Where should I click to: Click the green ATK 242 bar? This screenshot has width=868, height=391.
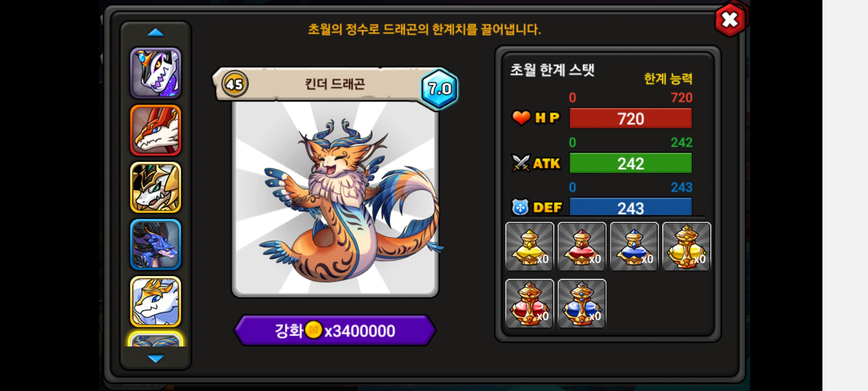[x=631, y=163]
